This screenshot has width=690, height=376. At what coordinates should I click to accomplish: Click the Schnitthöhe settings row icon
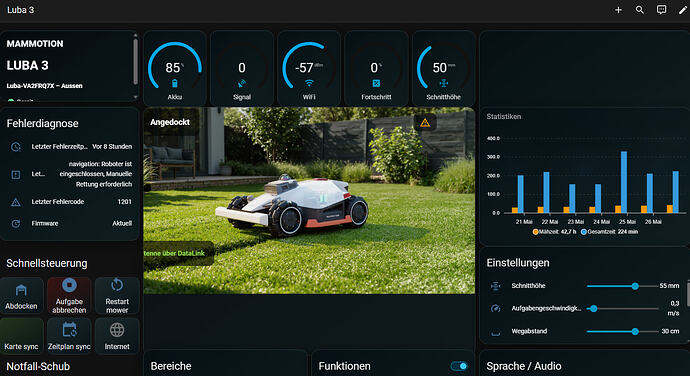[x=495, y=286]
